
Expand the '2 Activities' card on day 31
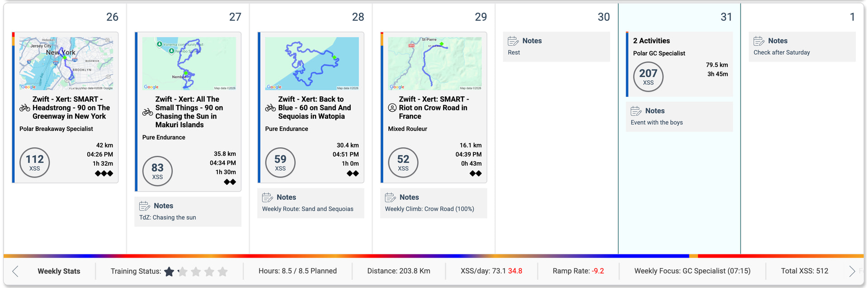651,41
